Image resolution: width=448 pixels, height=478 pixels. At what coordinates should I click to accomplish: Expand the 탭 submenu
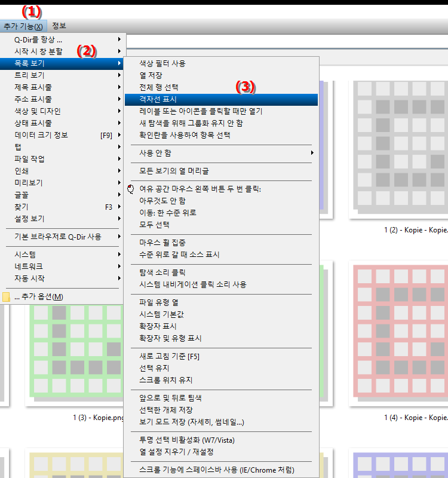[63, 147]
